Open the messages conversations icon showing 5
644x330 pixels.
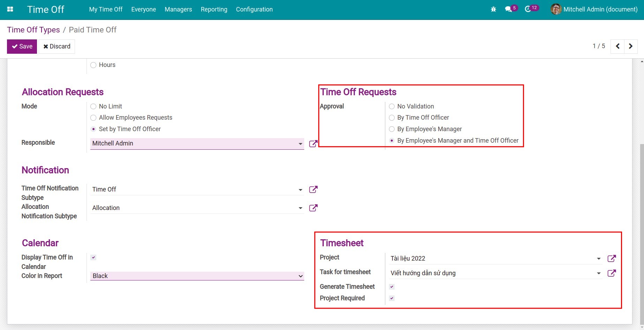[x=509, y=8]
